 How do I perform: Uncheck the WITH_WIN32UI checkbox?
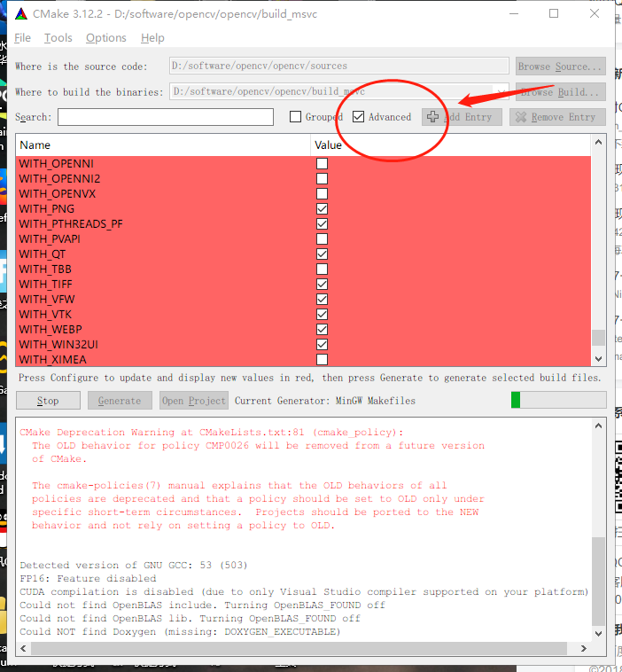(322, 345)
